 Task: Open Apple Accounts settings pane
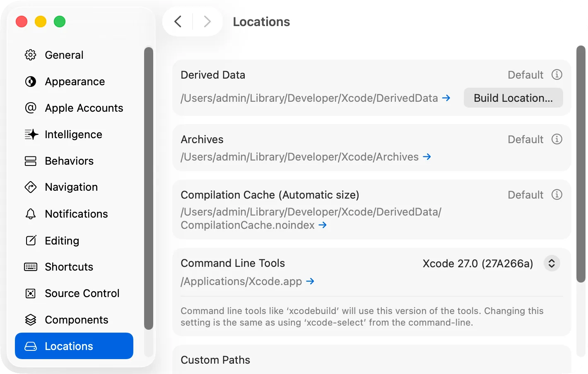(74, 108)
